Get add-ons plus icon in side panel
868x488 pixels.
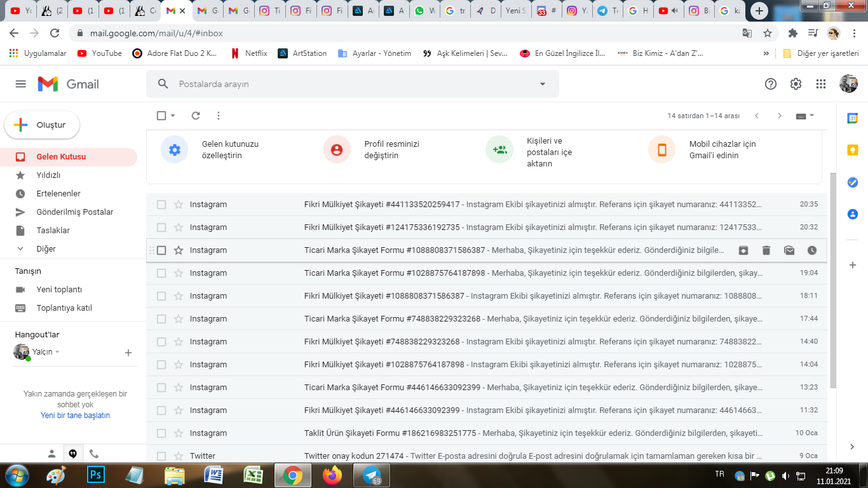tap(853, 265)
